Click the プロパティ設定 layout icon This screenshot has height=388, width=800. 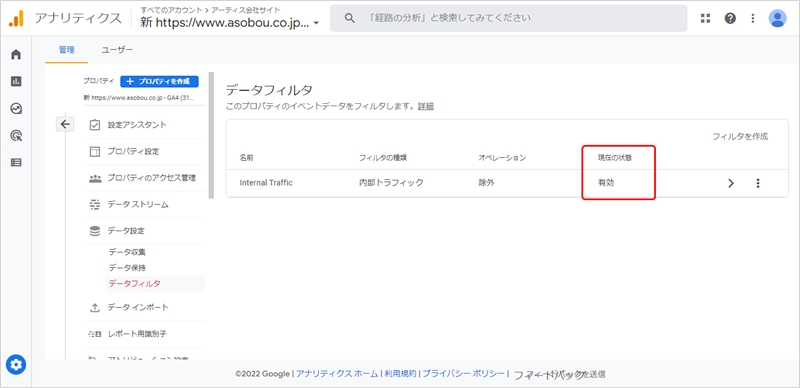(94, 152)
